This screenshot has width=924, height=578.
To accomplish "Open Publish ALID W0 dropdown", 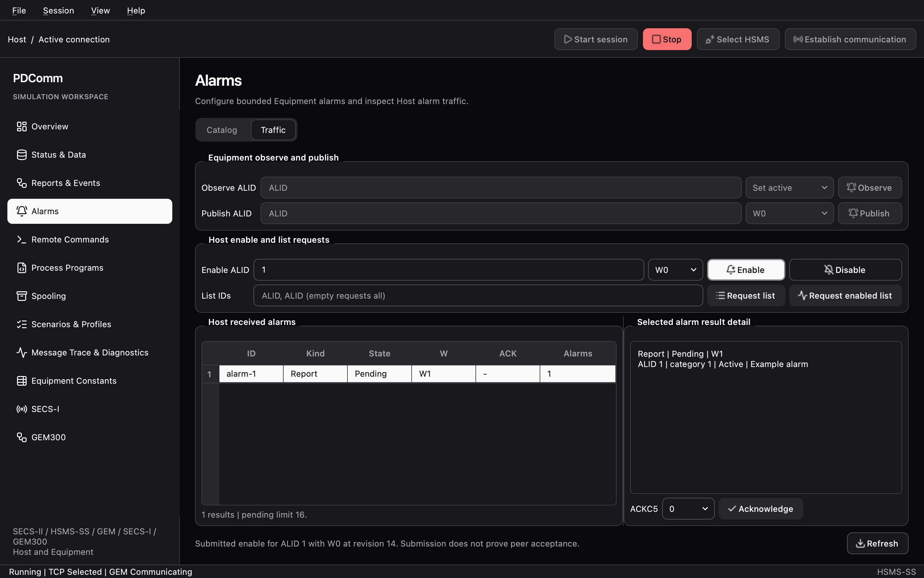I will point(790,213).
